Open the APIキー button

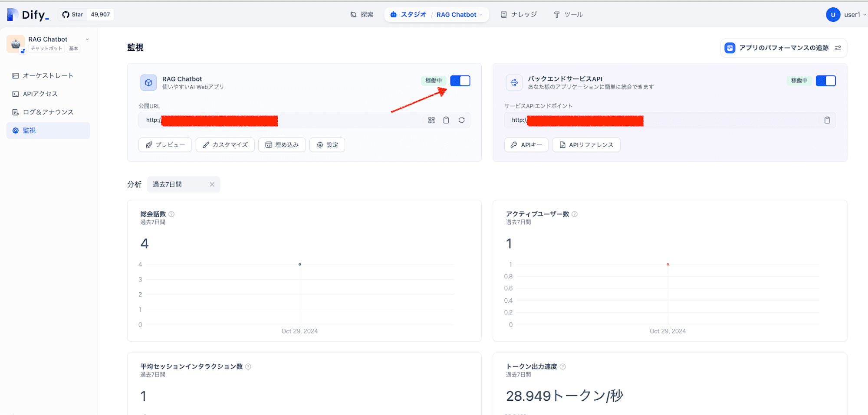click(526, 145)
